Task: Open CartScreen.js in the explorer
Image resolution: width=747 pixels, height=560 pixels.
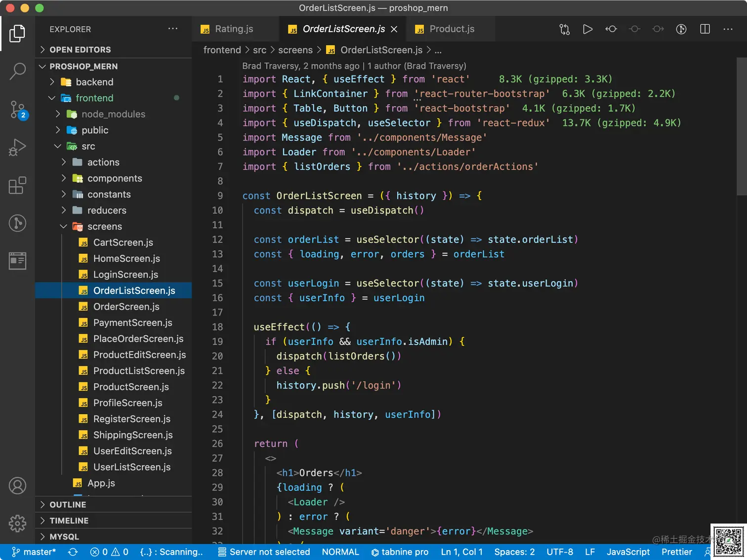Action: (114, 242)
